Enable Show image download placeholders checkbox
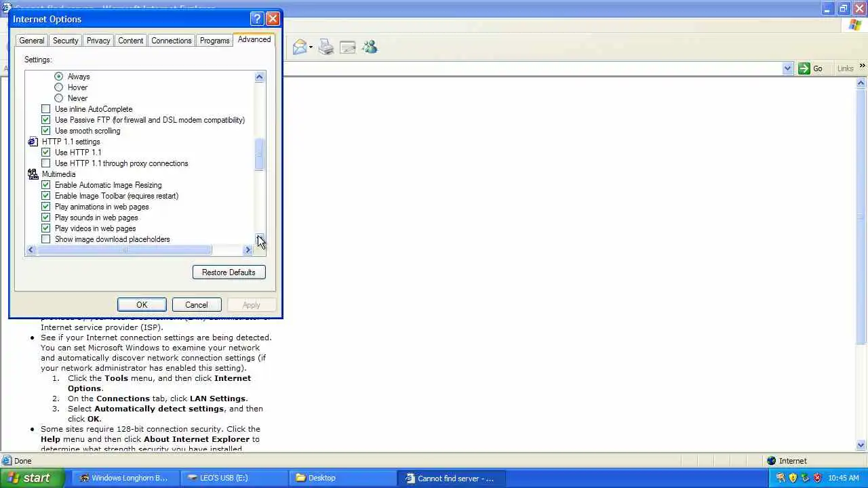This screenshot has width=868, height=488. (x=46, y=239)
